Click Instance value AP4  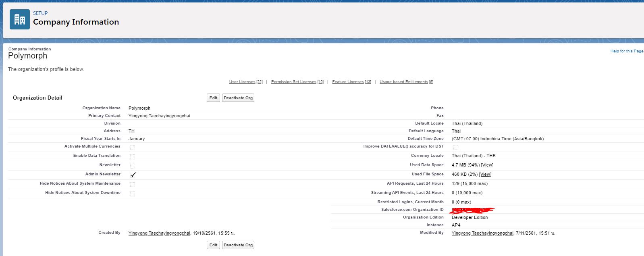click(x=456, y=225)
